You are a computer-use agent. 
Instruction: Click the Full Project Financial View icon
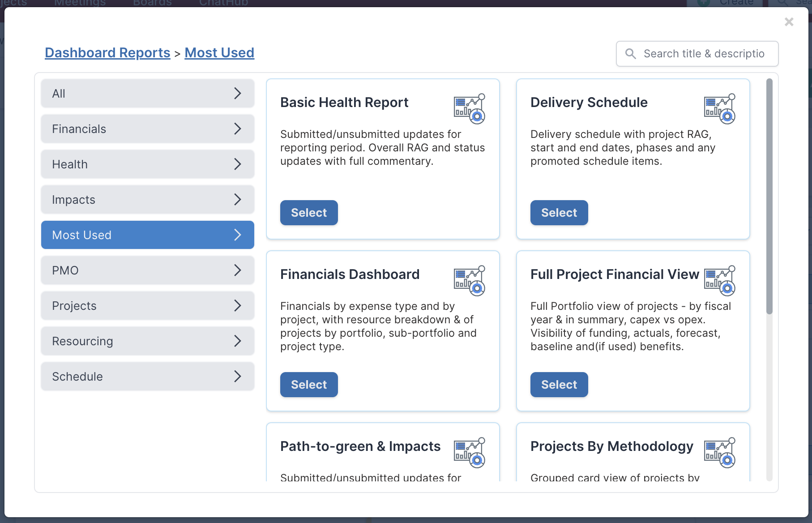(x=720, y=281)
